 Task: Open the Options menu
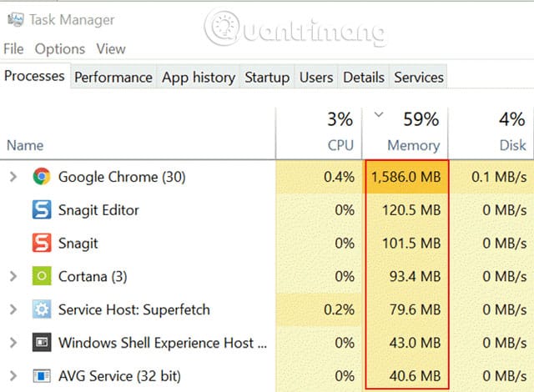click(60, 49)
